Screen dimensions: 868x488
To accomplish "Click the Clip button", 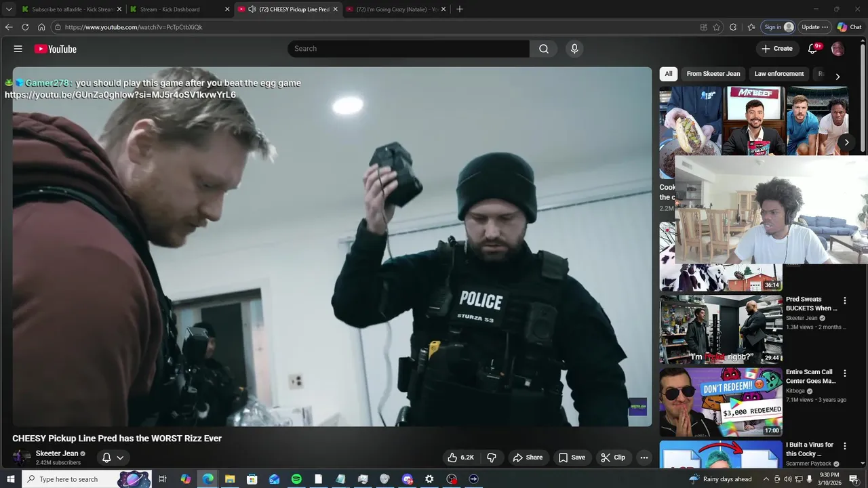I will click(x=614, y=457).
